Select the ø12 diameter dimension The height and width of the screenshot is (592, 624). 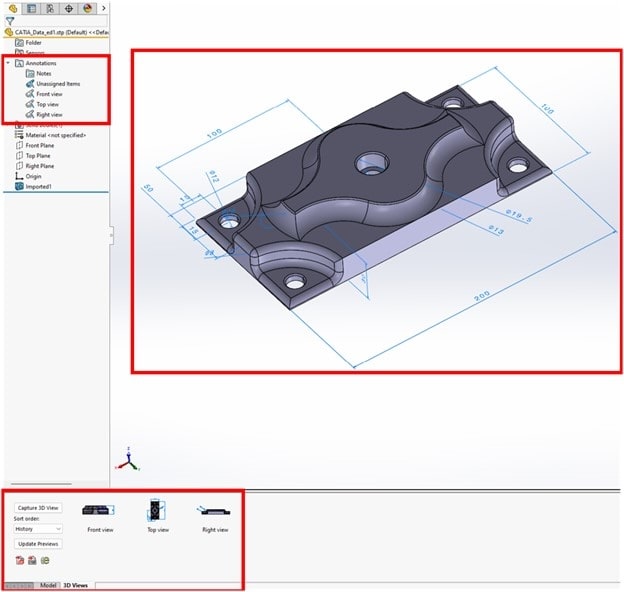pos(214,176)
